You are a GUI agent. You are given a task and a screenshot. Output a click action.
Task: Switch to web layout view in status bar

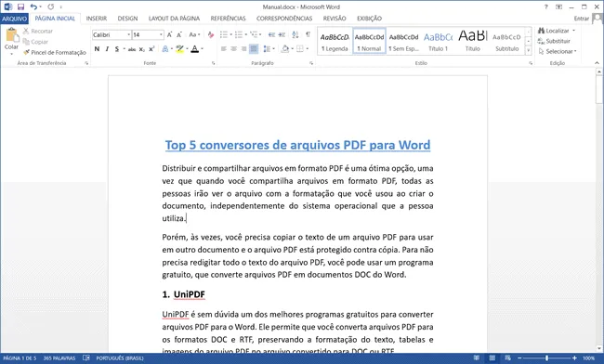(507, 358)
